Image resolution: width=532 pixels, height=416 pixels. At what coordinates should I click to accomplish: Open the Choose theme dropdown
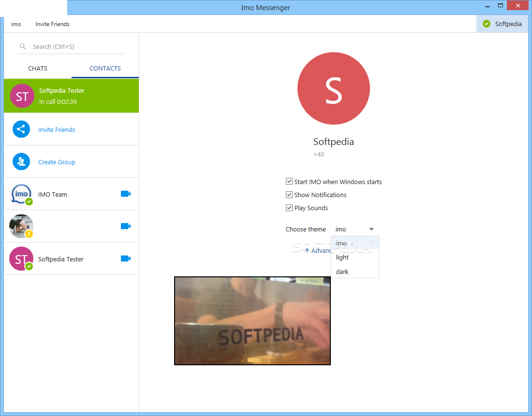(x=355, y=229)
